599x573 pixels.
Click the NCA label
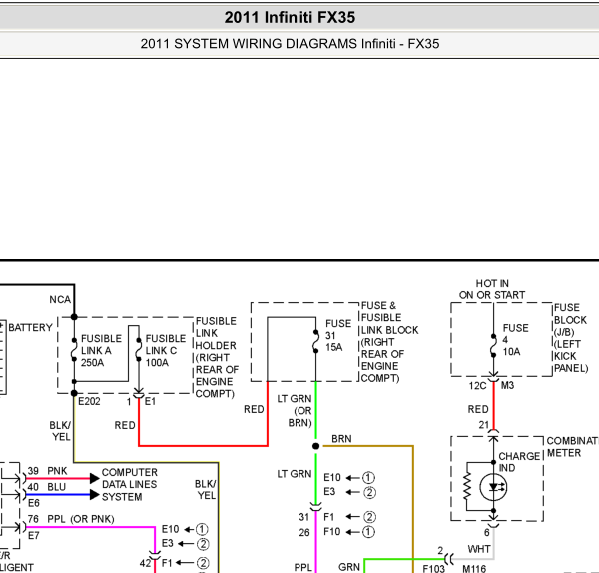click(60, 299)
